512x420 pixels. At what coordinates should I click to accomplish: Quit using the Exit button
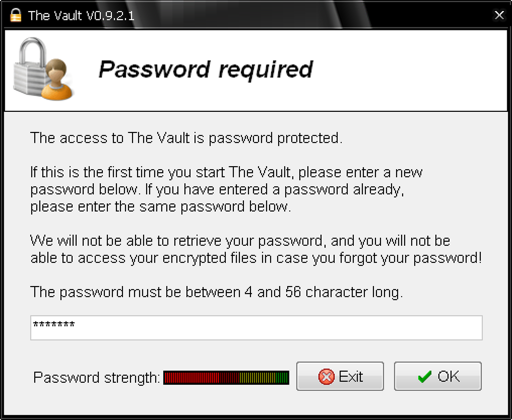[x=340, y=376]
